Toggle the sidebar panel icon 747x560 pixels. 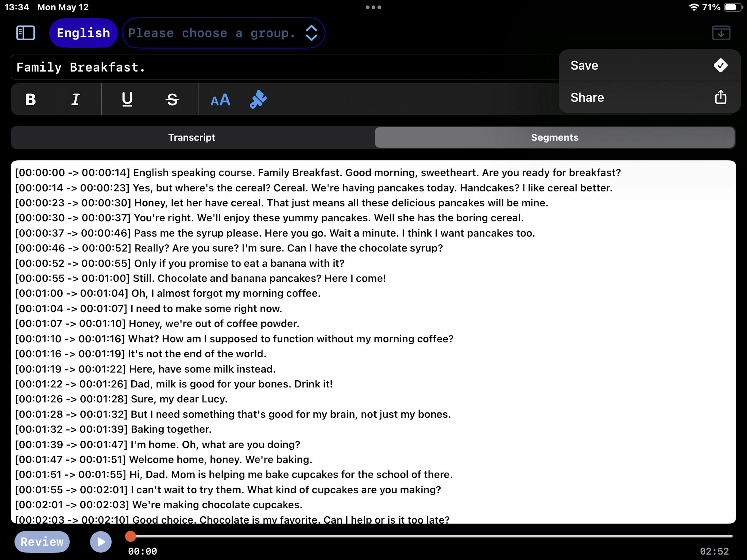tap(26, 33)
